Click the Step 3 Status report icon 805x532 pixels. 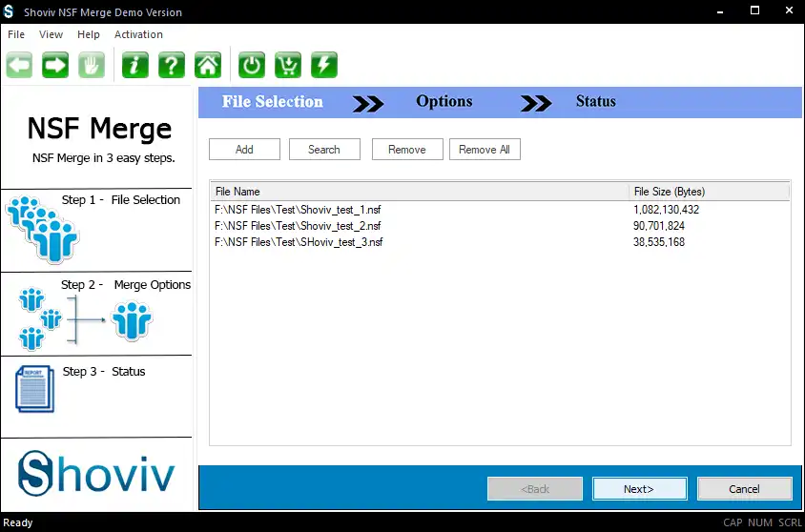35,388
